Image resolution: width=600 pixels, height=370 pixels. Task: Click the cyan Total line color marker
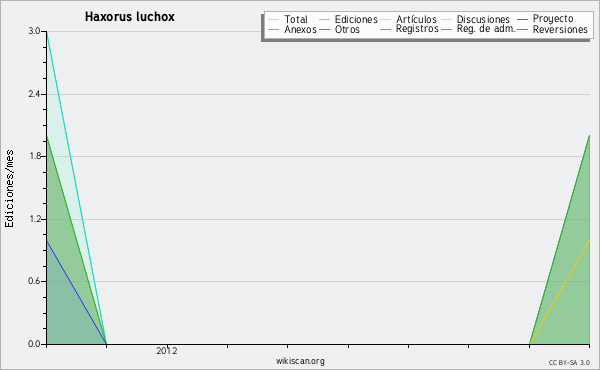point(274,19)
